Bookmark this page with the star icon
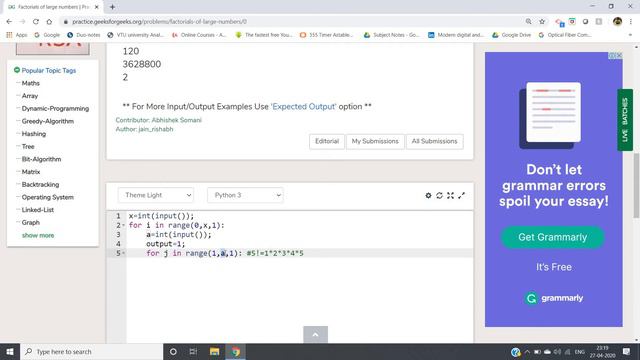This screenshot has width=640, height=360. coord(542,22)
